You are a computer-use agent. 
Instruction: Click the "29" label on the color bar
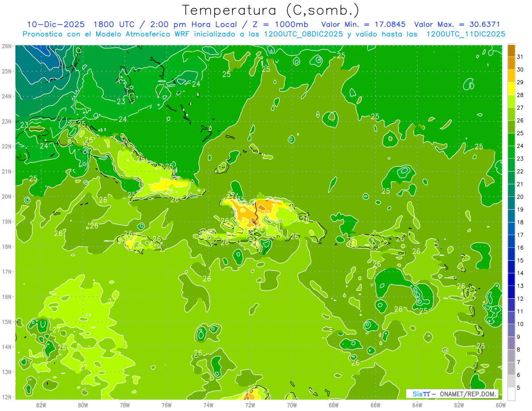pos(520,82)
